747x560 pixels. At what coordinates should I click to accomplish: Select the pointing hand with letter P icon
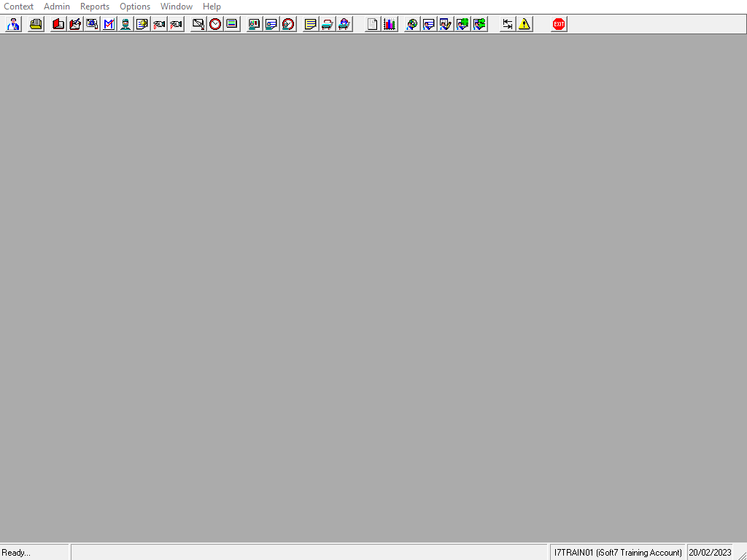[x=176, y=24]
